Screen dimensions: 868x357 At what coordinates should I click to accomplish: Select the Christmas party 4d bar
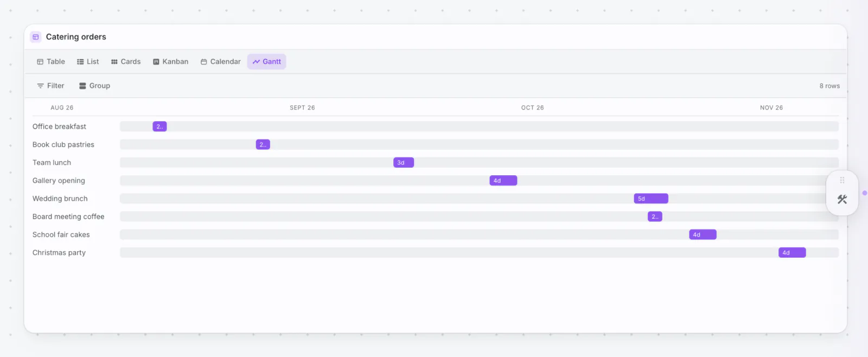pos(792,252)
